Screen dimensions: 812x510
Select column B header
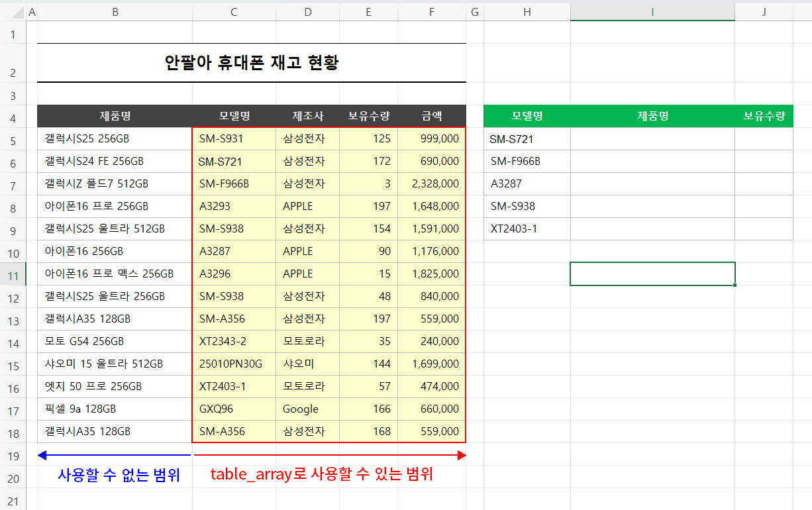(115, 12)
